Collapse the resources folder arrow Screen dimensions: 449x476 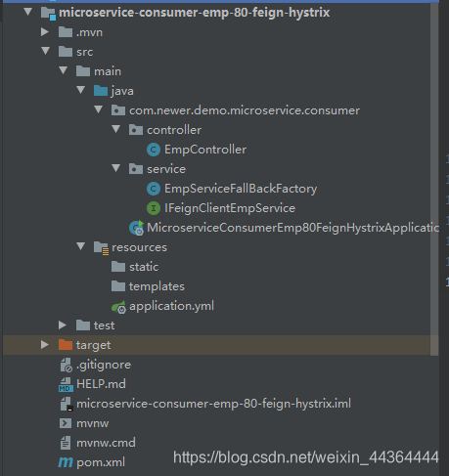tap(81, 246)
